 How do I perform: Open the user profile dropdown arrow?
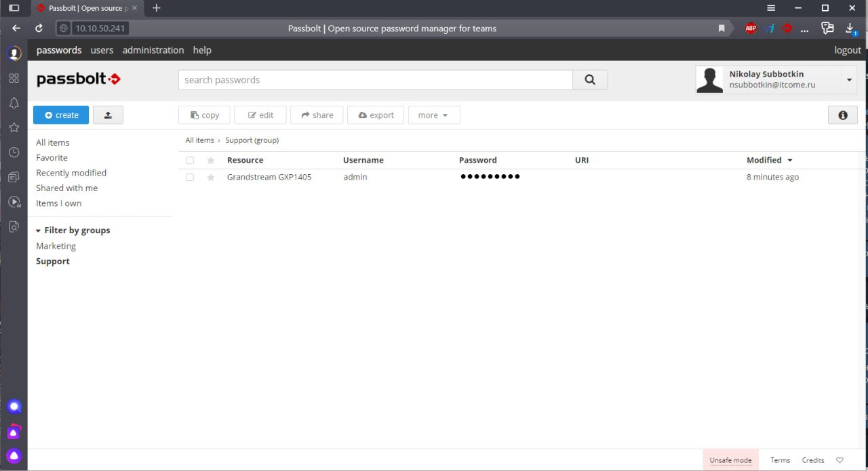pos(849,80)
